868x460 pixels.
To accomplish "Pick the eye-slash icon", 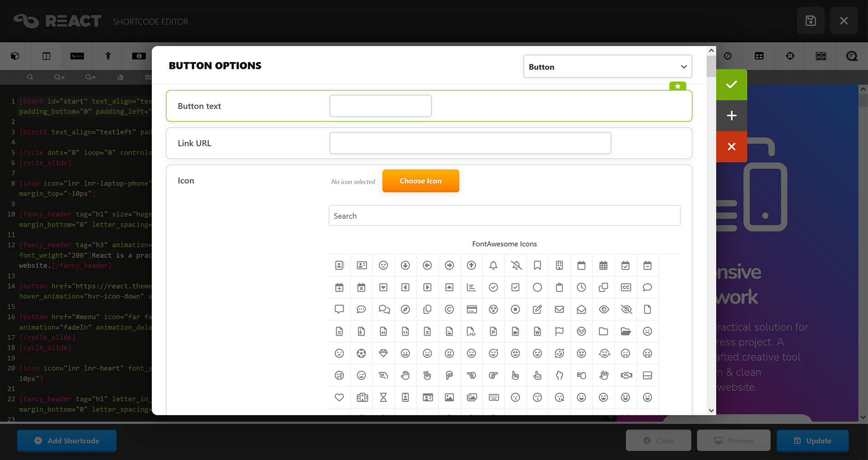I will point(626,309).
